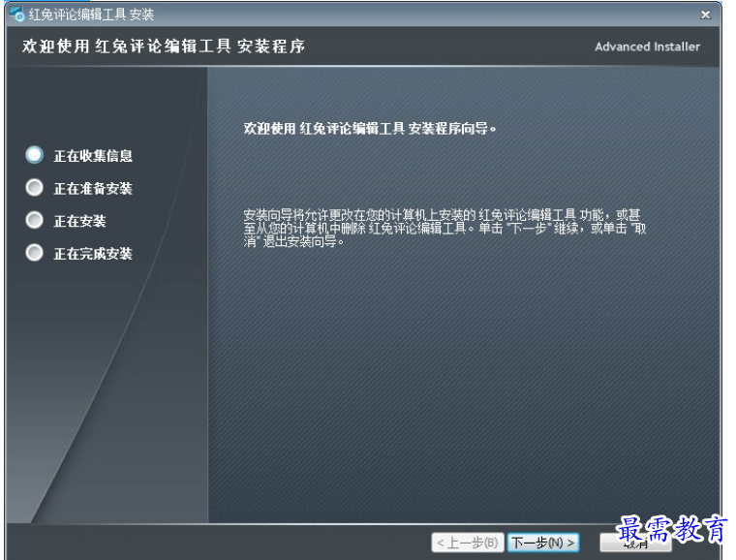The image size is (736, 560).
Task: Click the installer icon in the title bar
Action: coord(16,15)
